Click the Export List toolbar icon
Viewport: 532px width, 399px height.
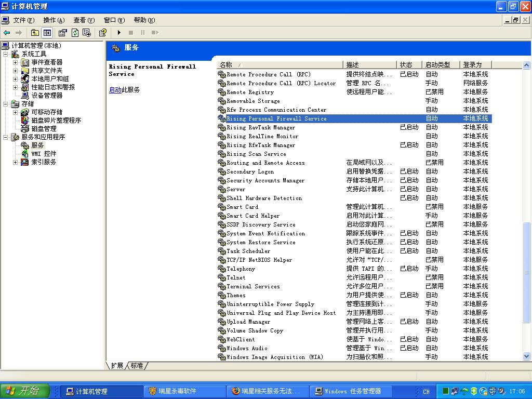(x=86, y=33)
